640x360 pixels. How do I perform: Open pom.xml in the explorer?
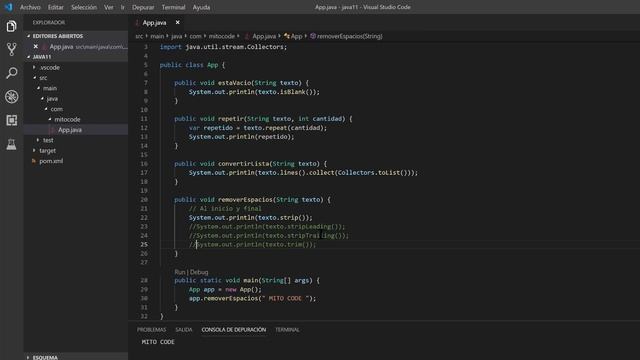51,161
